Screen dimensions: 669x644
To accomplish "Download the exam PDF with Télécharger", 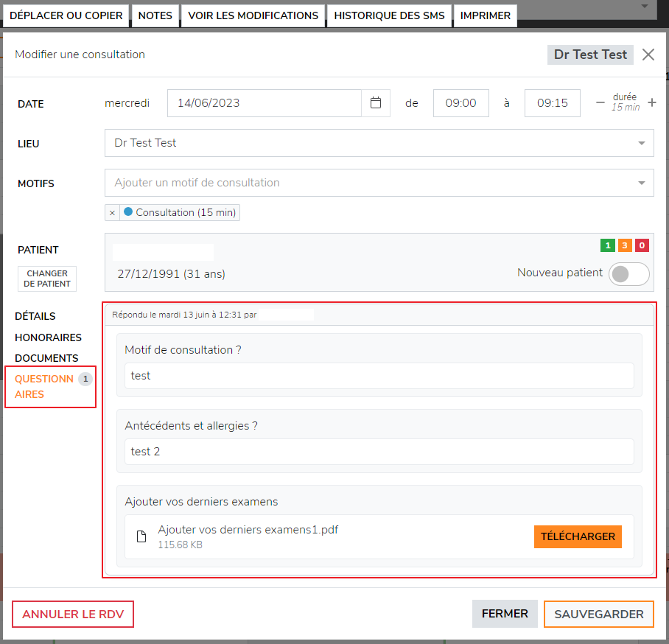I will click(x=578, y=536).
